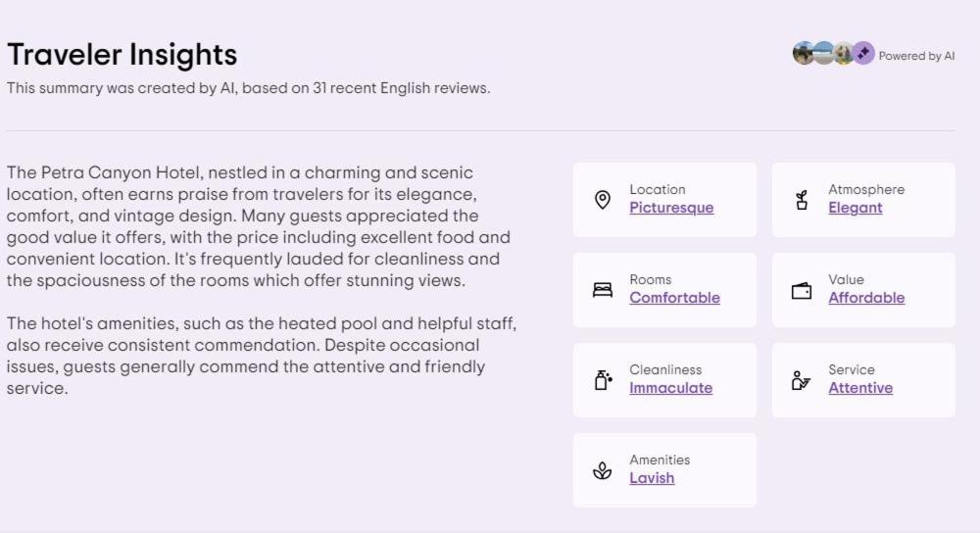
Task: Click the first reviewer avatar thumbnail
Action: coord(803,54)
